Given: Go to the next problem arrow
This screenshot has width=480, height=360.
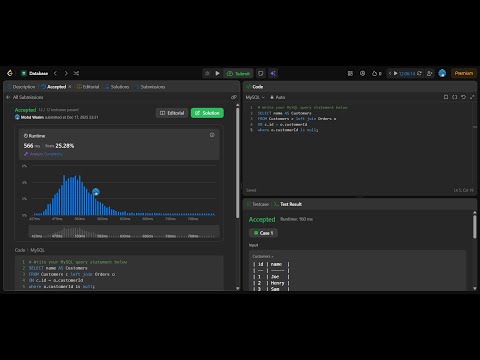Looking at the screenshot, I should point(66,73).
